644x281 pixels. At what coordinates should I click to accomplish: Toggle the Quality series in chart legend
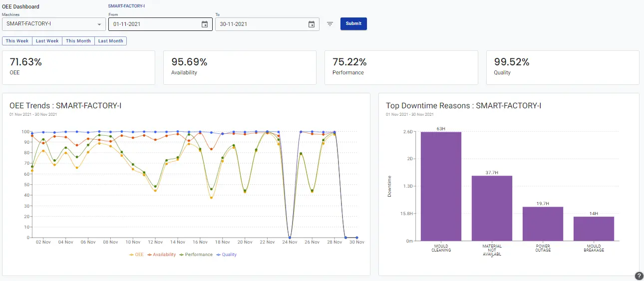[226, 255]
